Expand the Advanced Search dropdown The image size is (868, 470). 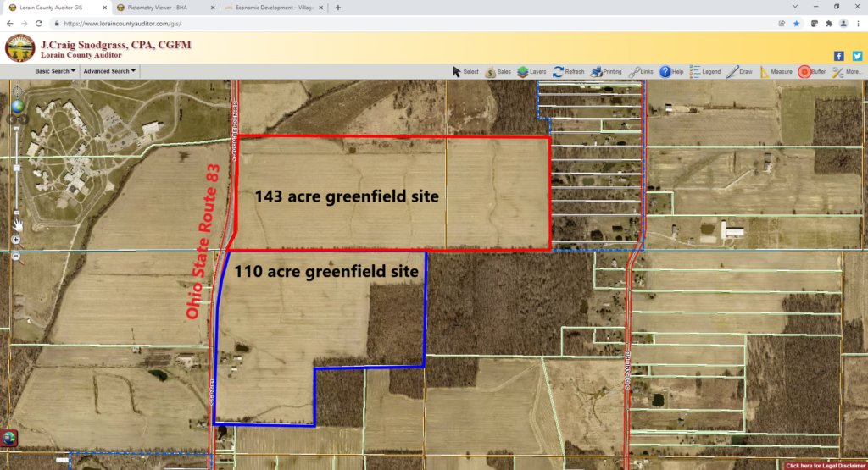click(110, 72)
